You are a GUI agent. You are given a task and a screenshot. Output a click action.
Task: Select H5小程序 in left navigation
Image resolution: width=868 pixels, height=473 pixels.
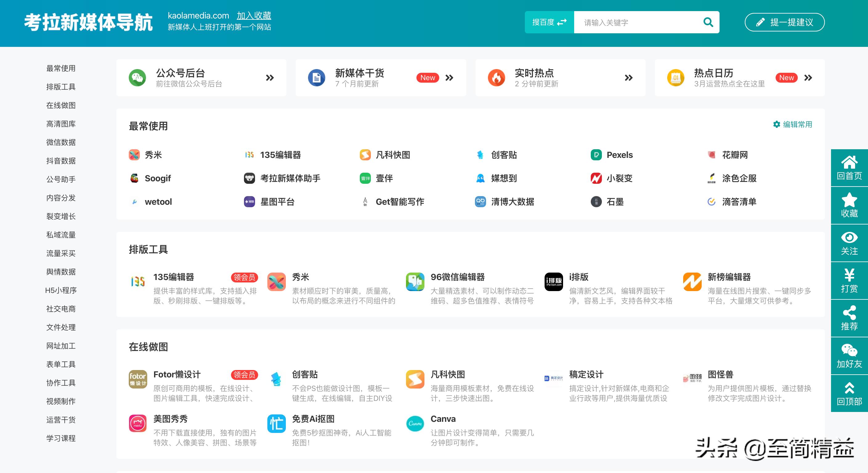[61, 290]
